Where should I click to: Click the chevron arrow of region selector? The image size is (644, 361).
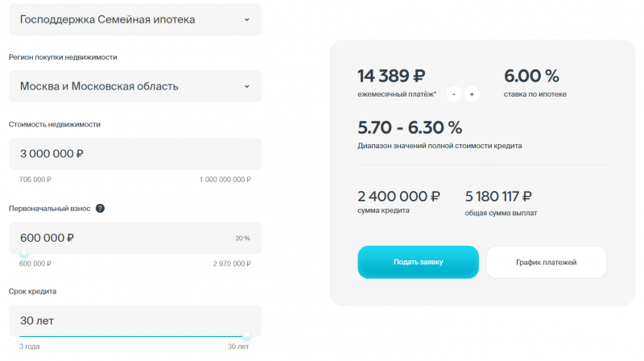tap(247, 86)
